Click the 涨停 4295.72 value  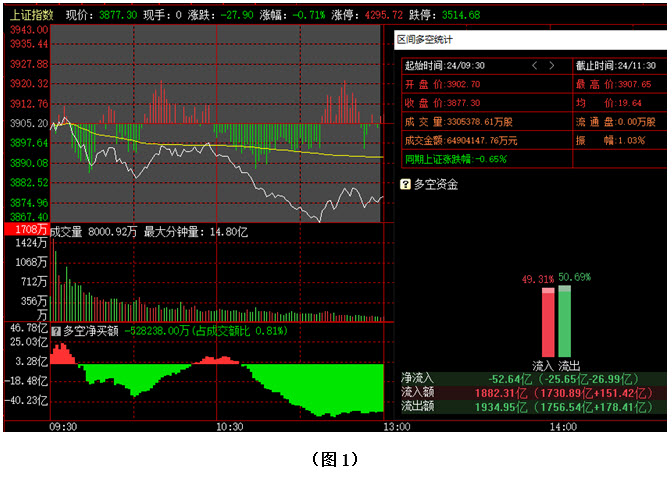coord(384,15)
